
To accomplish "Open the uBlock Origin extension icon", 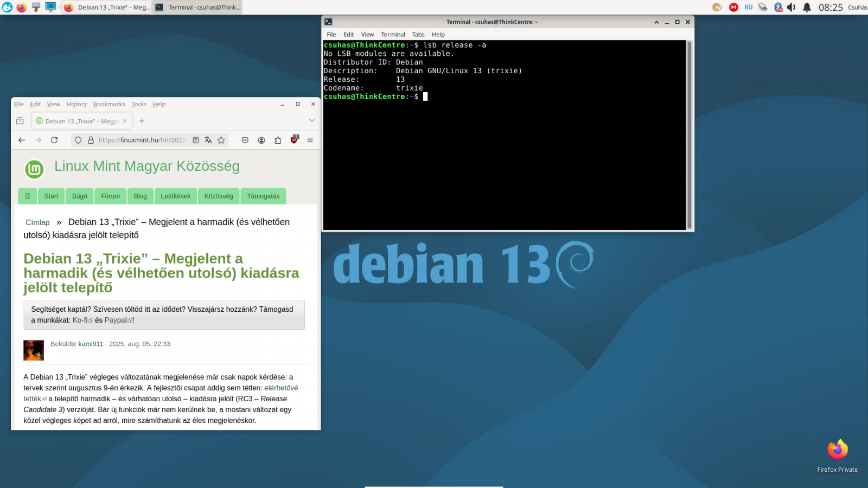I will tap(294, 139).
